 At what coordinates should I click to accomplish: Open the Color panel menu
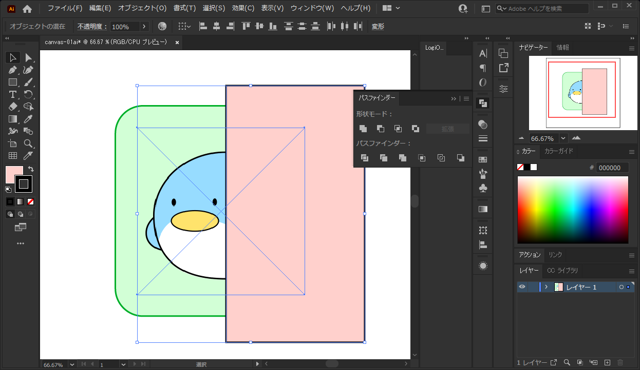632,152
